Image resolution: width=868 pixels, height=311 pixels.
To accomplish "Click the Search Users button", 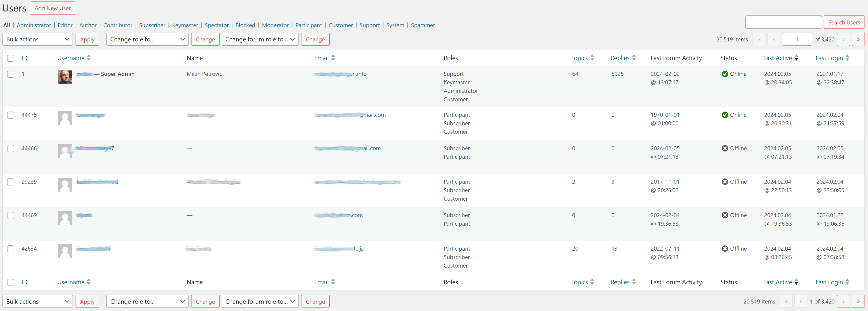I will click(x=844, y=22).
